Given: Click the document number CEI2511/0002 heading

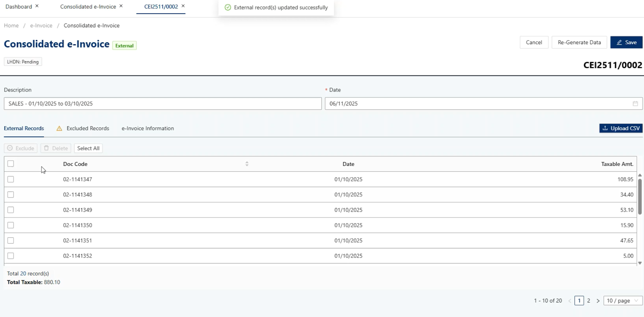Looking at the screenshot, I should pos(613,65).
